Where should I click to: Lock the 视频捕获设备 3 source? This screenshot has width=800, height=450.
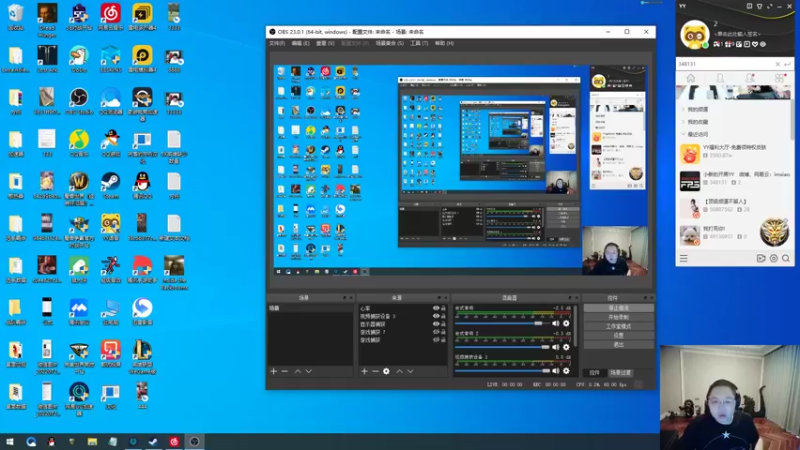click(443, 316)
